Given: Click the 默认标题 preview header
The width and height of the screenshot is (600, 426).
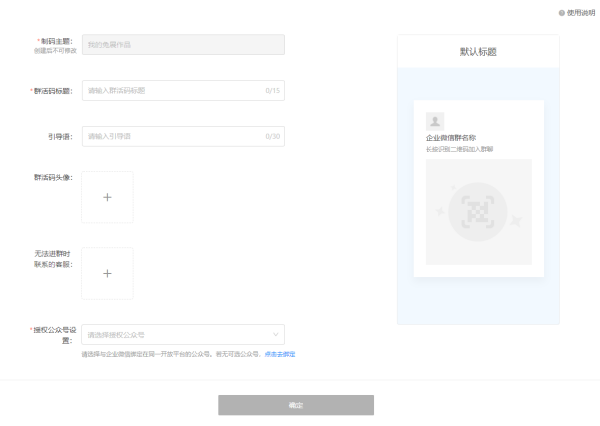Looking at the screenshot, I should (478, 52).
